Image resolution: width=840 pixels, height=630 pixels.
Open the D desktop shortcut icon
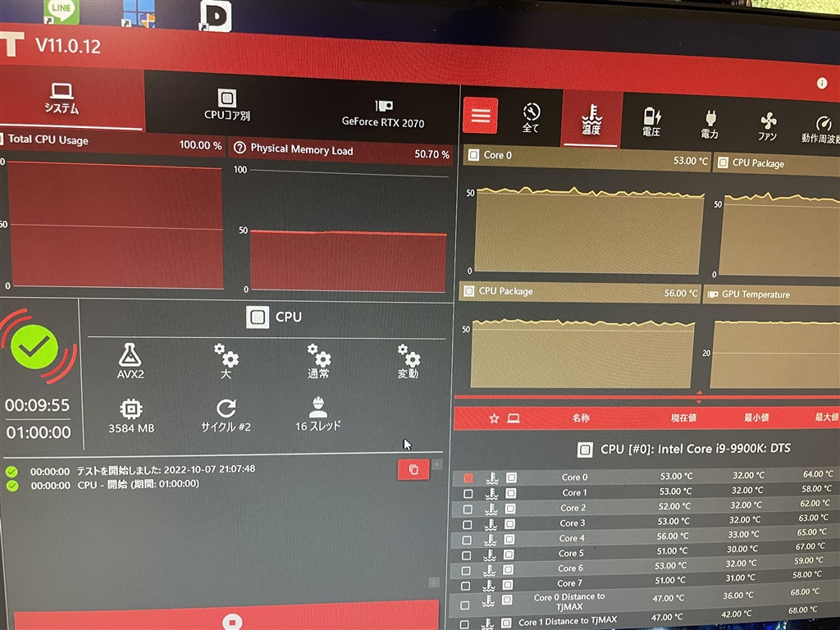(x=216, y=16)
